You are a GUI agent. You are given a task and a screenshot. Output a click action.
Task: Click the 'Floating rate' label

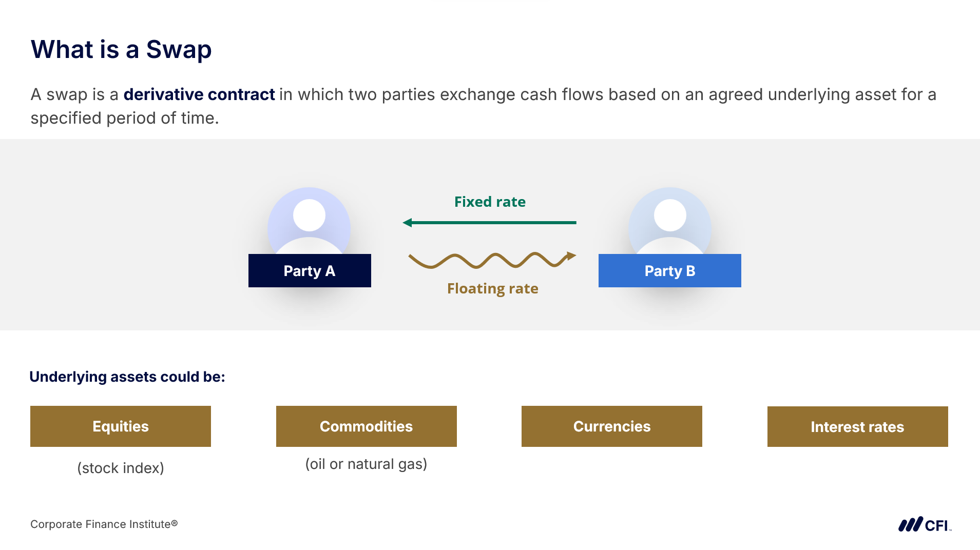point(492,288)
